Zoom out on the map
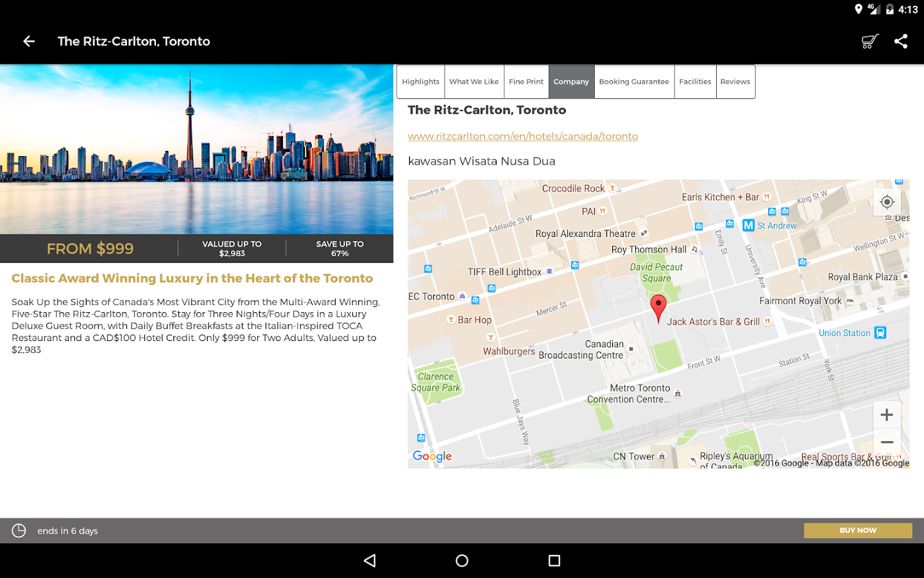Image resolution: width=924 pixels, height=578 pixels. point(887,442)
